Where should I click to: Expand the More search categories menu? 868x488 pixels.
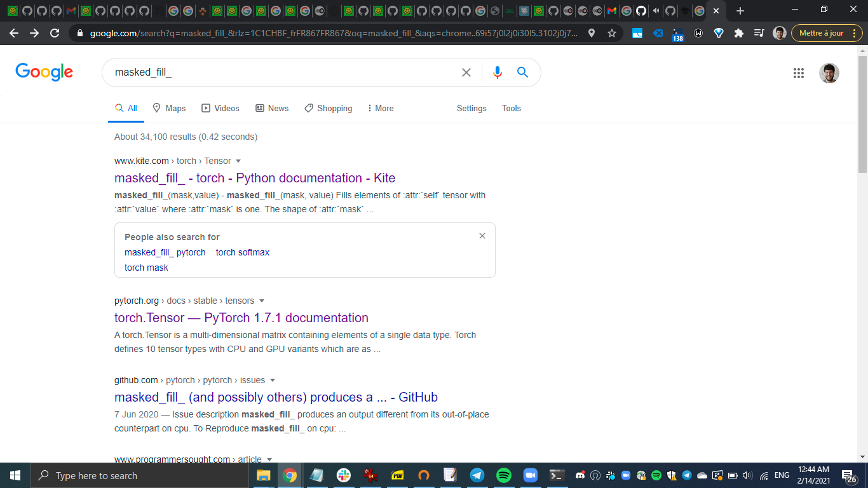tap(379, 108)
